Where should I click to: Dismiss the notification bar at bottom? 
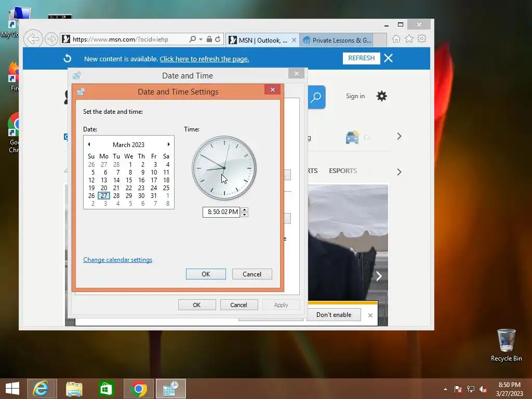[x=370, y=315]
